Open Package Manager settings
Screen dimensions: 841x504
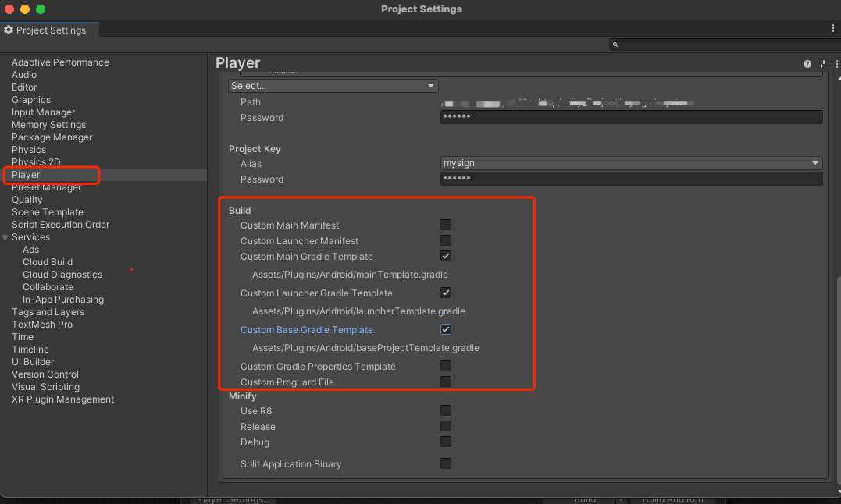(x=52, y=137)
